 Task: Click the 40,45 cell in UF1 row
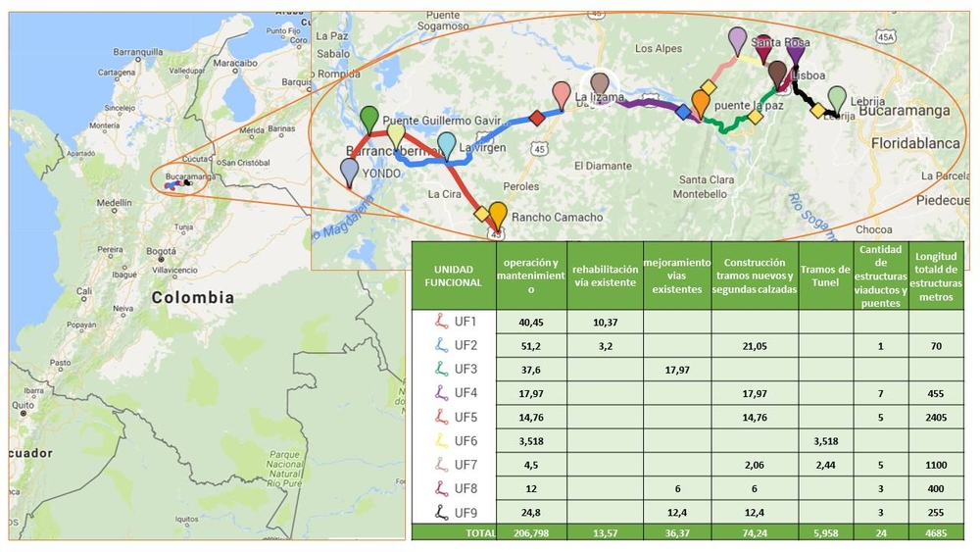[x=531, y=322]
